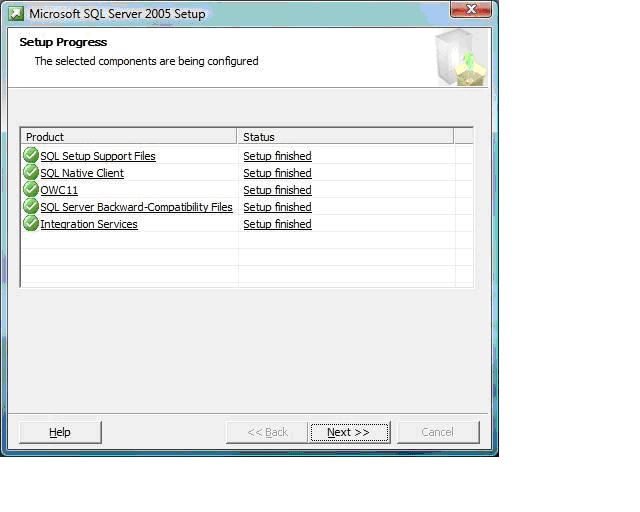Close the SQL Server 2005 Setup window
640x512 pixels.
point(471,11)
